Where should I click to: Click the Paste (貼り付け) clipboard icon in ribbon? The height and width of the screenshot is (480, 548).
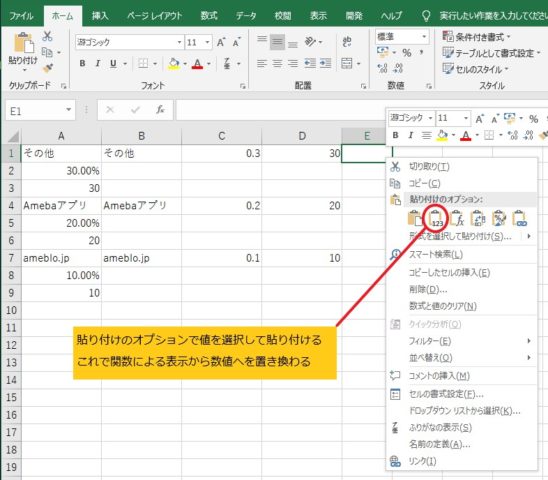tap(23, 43)
